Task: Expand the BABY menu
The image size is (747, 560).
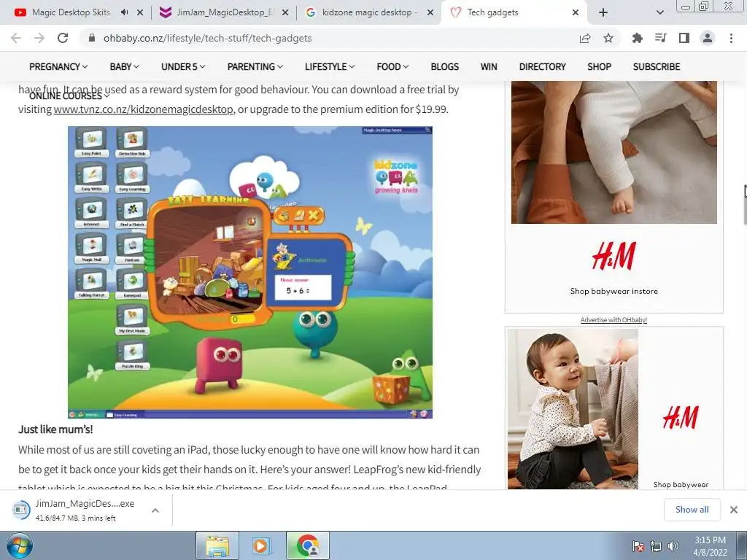Action: click(124, 66)
